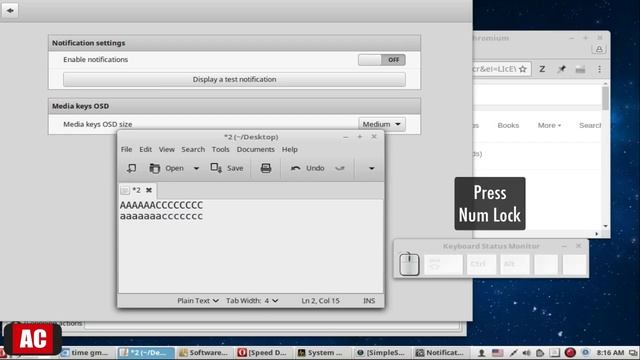Click the Open file toolbar button

pyautogui.click(x=167, y=168)
